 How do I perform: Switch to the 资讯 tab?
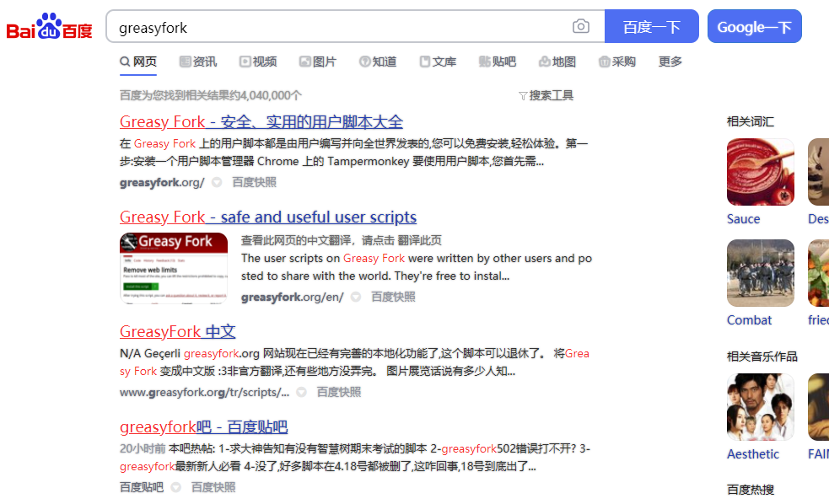(x=198, y=62)
